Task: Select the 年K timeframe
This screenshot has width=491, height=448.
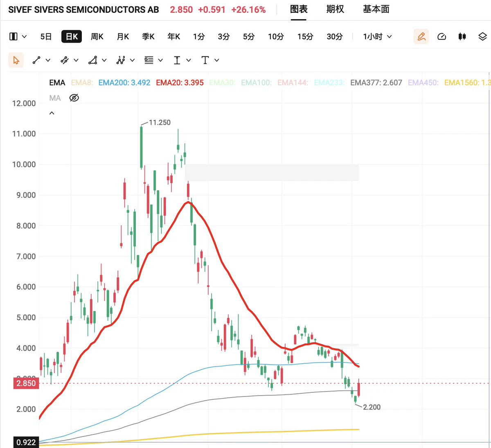Action: 174,36
